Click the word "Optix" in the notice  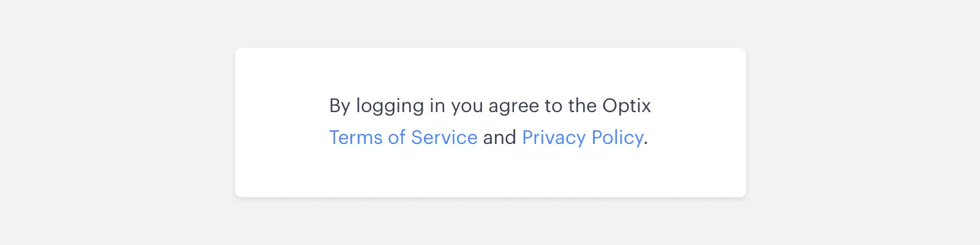click(626, 106)
